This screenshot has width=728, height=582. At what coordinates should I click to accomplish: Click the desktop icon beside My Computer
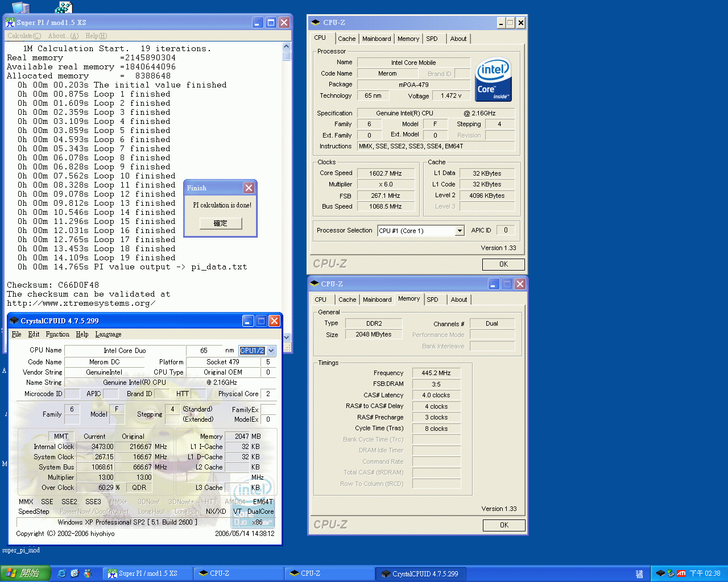(64, 7)
